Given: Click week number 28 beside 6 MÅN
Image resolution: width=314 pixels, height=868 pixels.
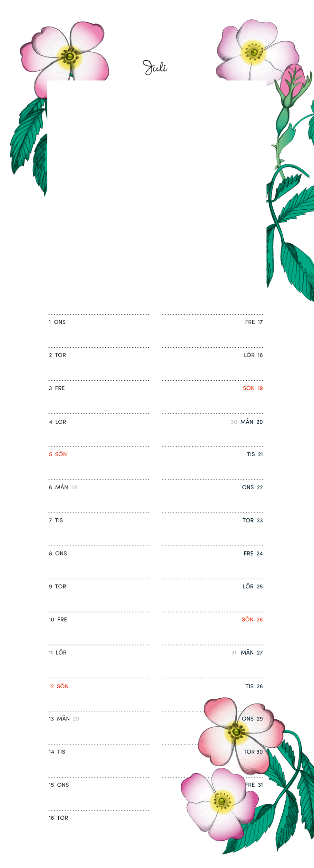Looking at the screenshot, I should (x=74, y=487).
